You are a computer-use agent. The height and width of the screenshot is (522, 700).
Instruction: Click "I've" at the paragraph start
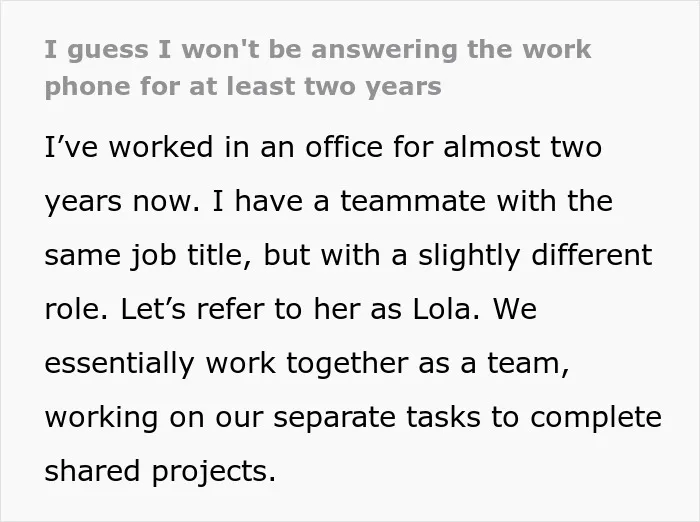71,146
